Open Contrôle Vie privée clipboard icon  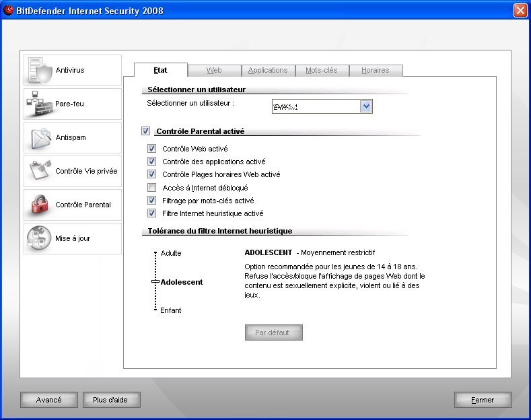[x=40, y=171]
